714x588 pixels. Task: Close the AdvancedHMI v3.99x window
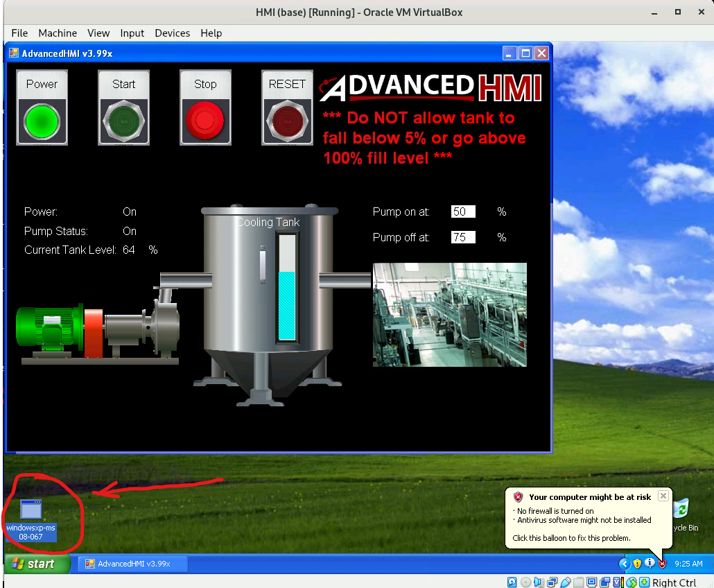pos(541,53)
